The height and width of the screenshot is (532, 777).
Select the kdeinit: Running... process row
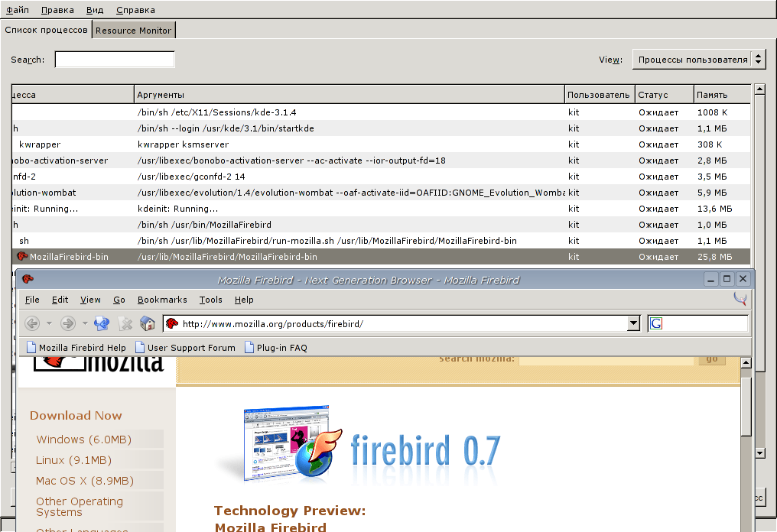(x=381, y=209)
